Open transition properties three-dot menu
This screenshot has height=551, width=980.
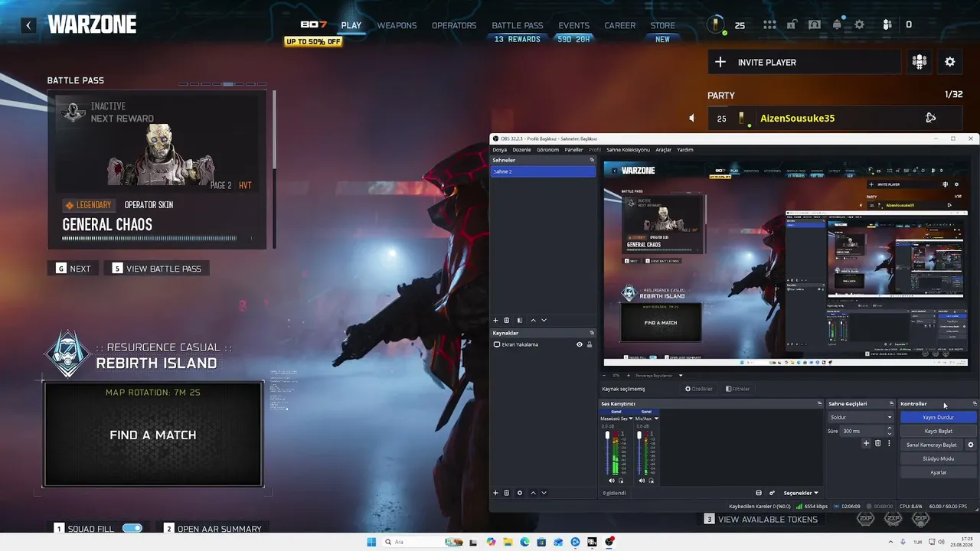889,443
